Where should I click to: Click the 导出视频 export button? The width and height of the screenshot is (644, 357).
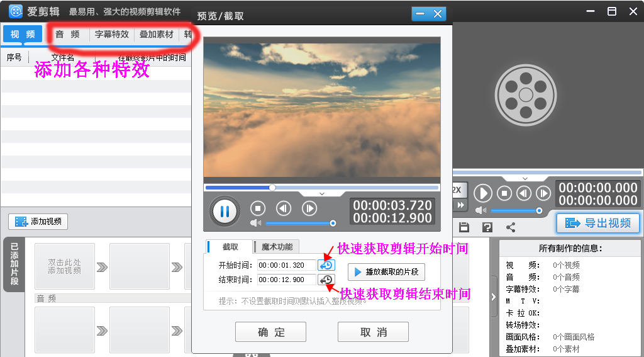597,223
